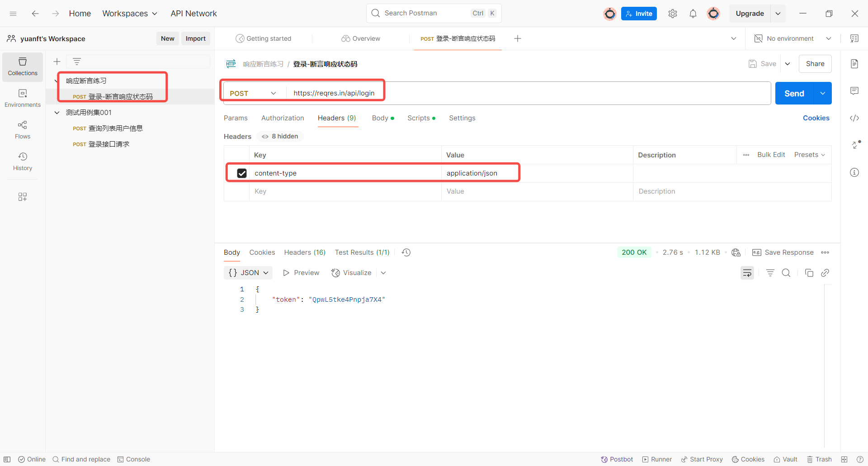Click the Send button
The image size is (868, 466).
[794, 93]
